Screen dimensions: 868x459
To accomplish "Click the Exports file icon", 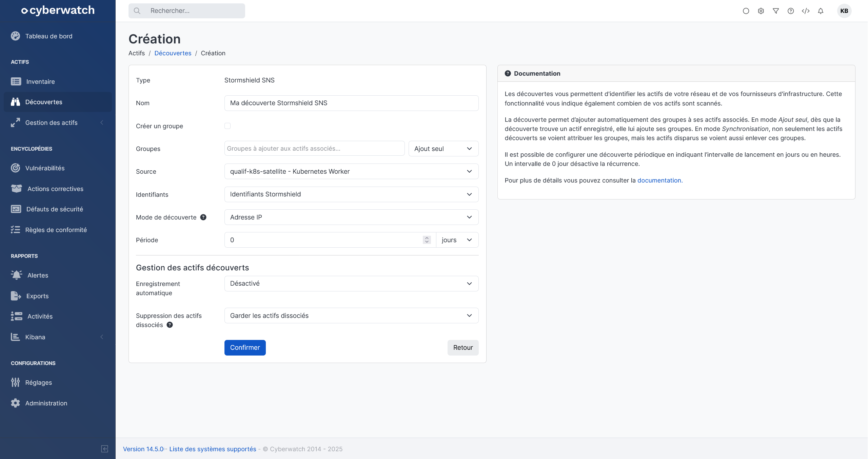I will tap(16, 296).
